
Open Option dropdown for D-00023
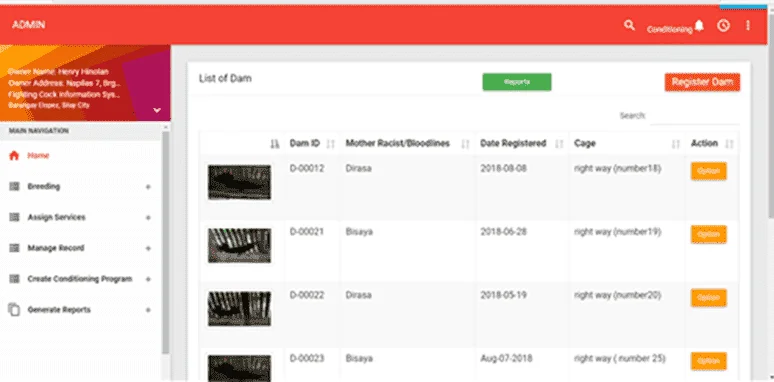click(708, 361)
